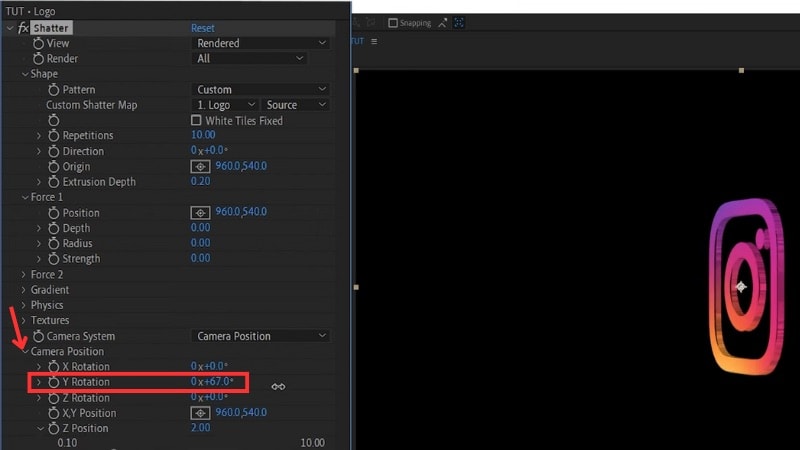Toggle the Direction stopwatch

click(54, 152)
